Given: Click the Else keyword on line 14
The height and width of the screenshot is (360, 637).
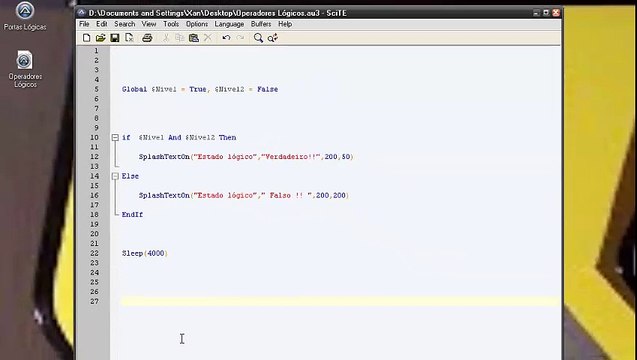Looking at the screenshot, I should pos(130,176).
